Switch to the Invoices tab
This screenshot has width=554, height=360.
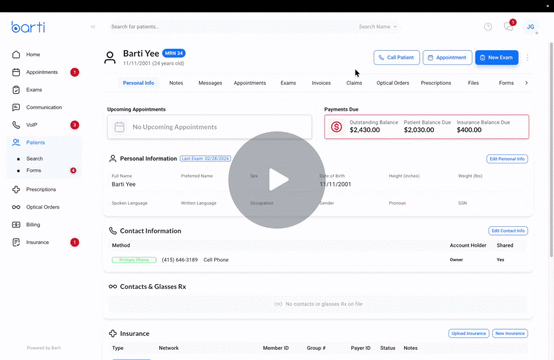click(321, 83)
